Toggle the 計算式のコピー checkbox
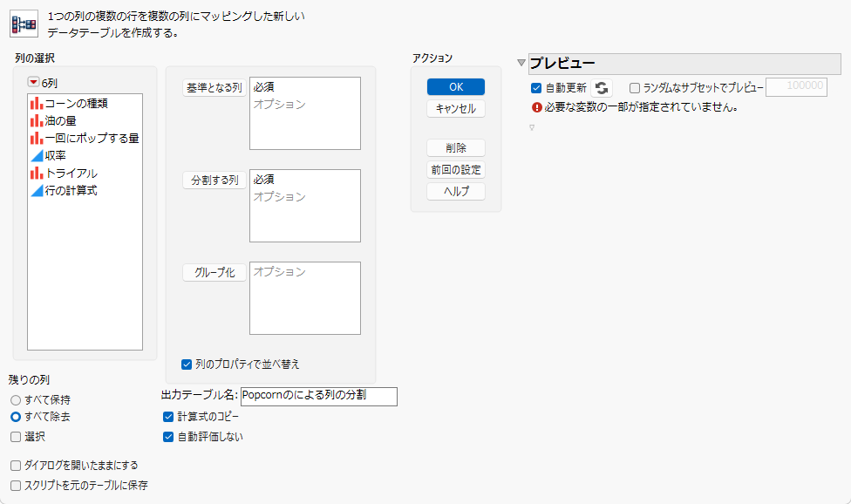 [x=168, y=417]
